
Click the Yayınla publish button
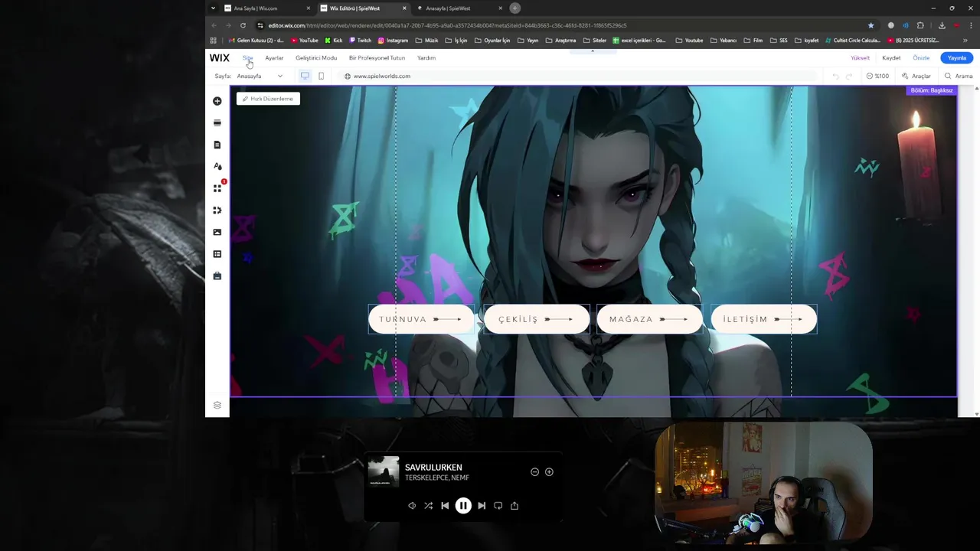(x=957, y=58)
